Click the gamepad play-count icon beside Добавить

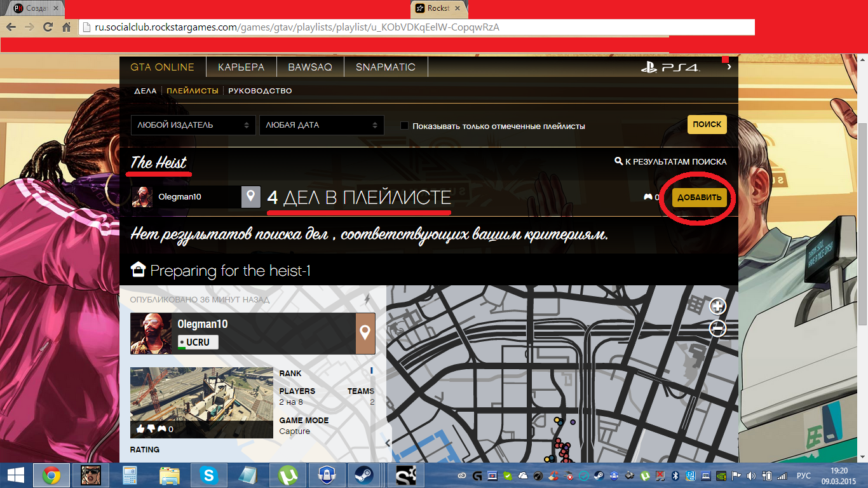tap(648, 197)
